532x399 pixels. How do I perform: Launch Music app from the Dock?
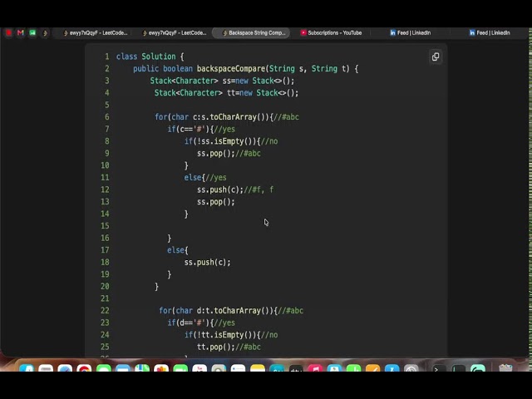point(315,369)
